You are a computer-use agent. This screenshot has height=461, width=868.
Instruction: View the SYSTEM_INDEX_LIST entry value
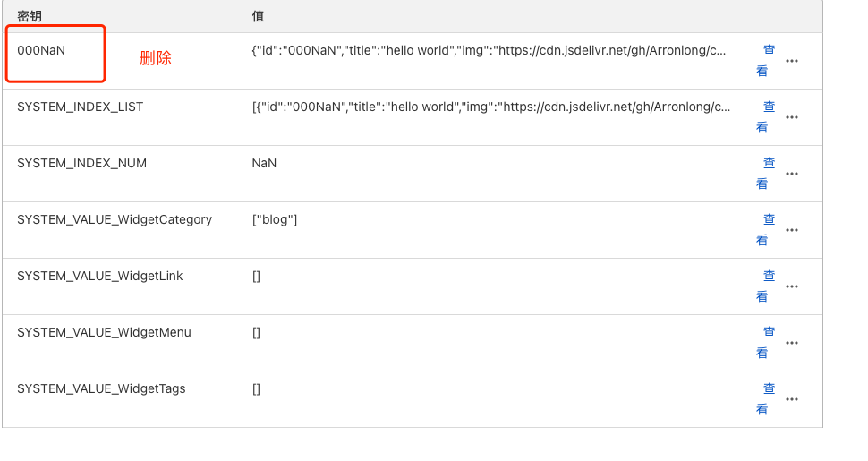[765, 117]
